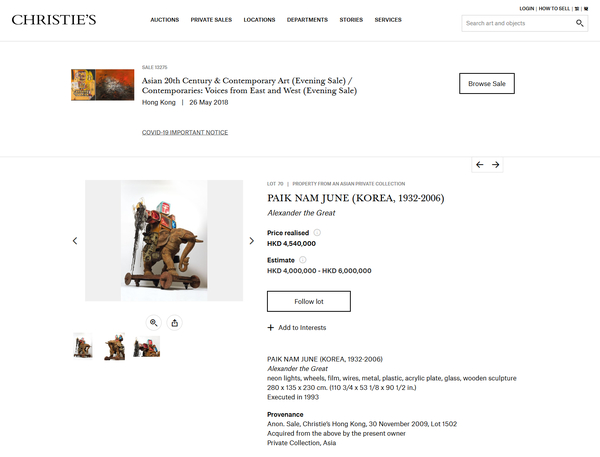Open the Departments menu
This screenshot has height=457, width=600.
point(307,20)
